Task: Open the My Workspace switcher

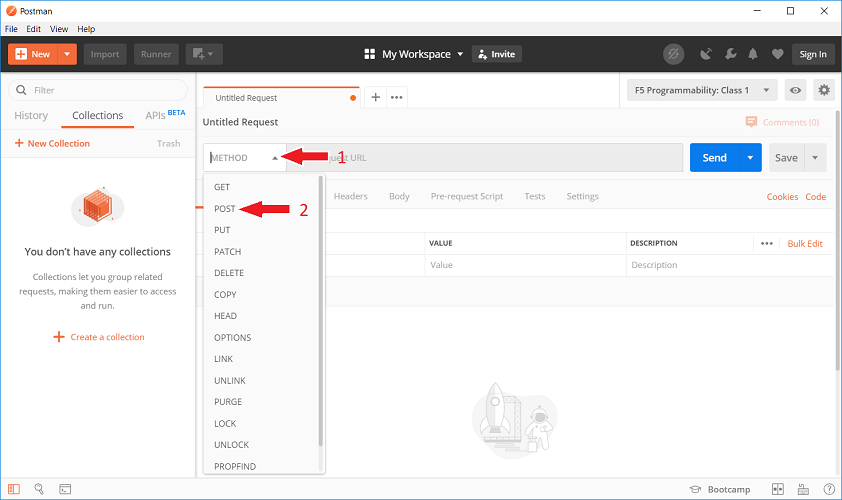Action: click(x=413, y=54)
